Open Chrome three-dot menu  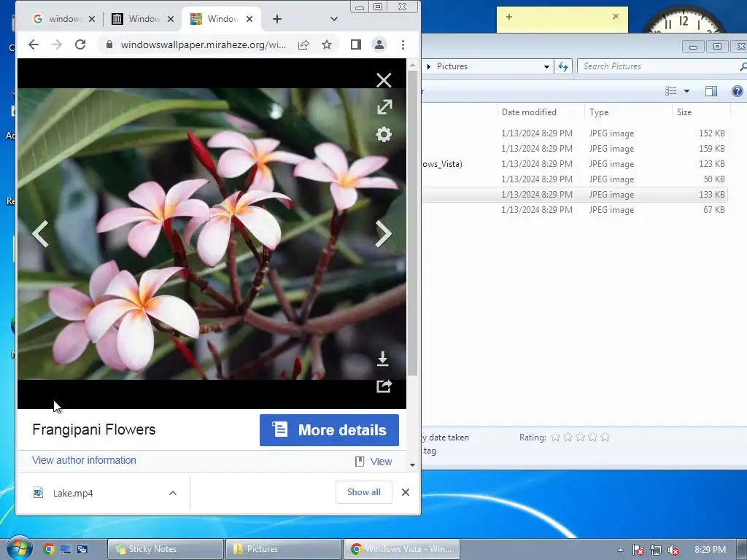403,44
